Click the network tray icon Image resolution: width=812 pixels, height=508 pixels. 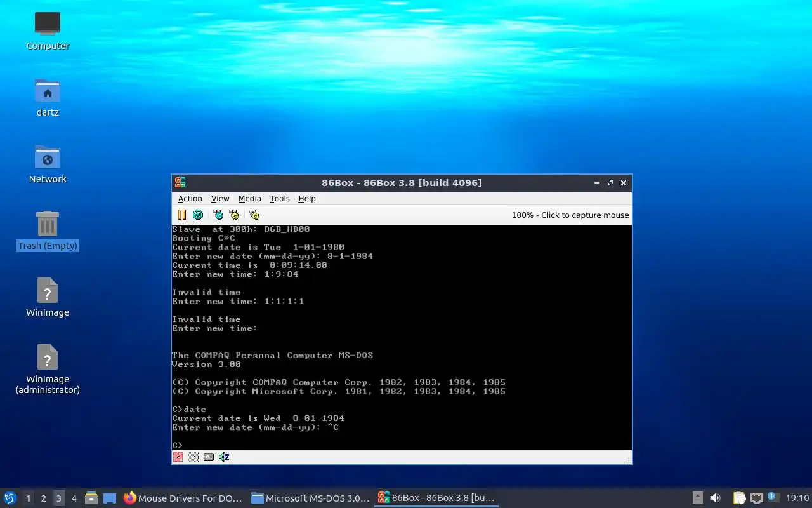pyautogui.click(x=757, y=498)
